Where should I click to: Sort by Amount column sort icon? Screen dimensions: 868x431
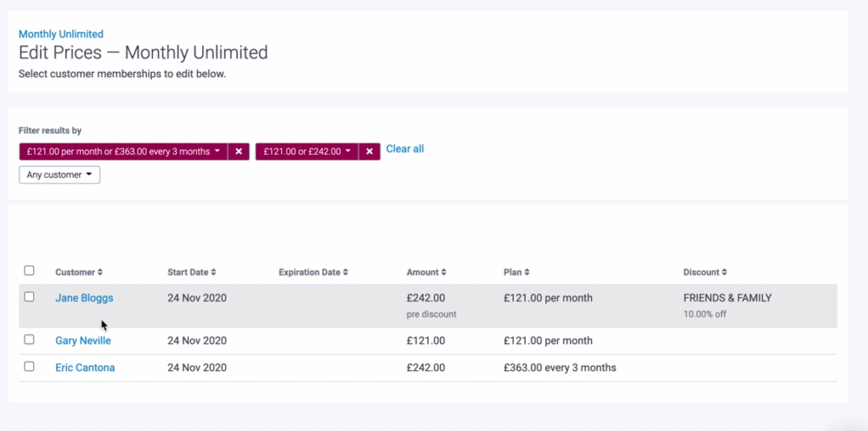(443, 273)
